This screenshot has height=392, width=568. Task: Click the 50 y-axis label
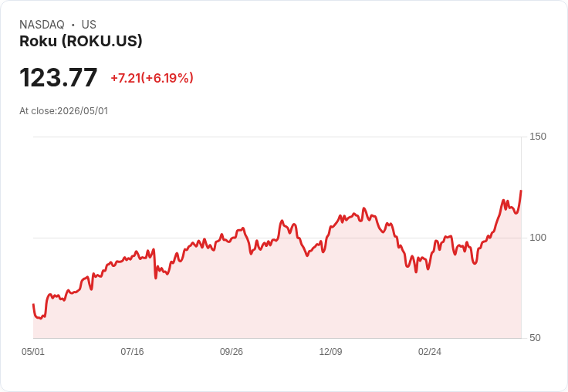click(535, 338)
